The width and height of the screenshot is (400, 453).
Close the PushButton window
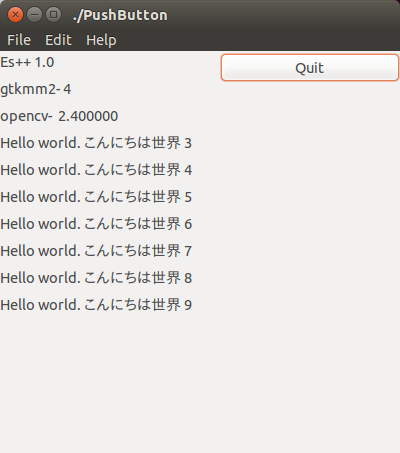tap(15, 15)
